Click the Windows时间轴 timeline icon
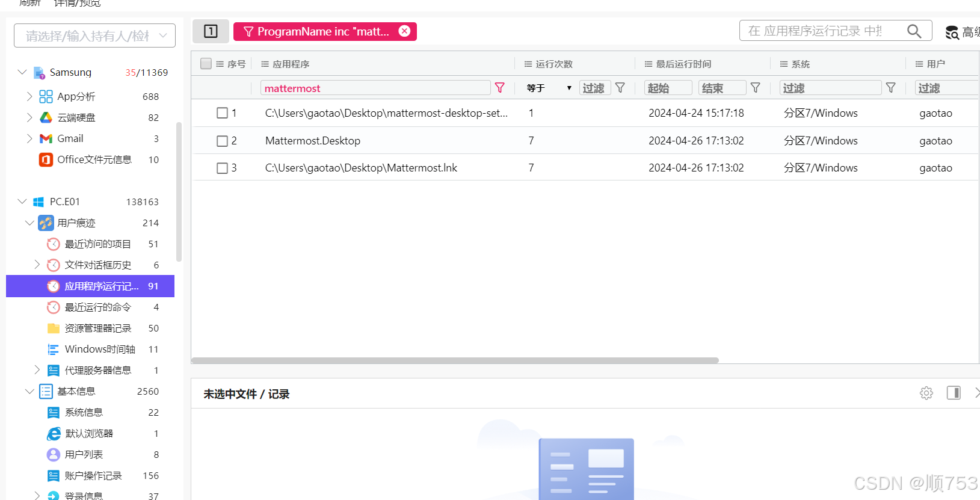The height and width of the screenshot is (500, 980). coord(54,349)
